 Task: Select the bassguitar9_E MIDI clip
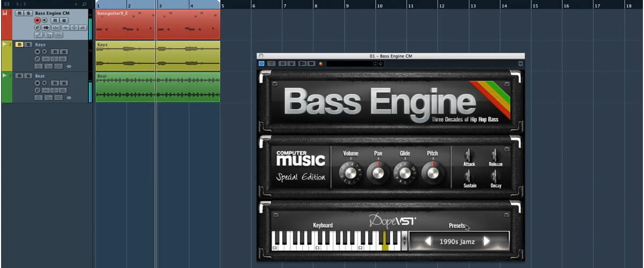(158, 24)
